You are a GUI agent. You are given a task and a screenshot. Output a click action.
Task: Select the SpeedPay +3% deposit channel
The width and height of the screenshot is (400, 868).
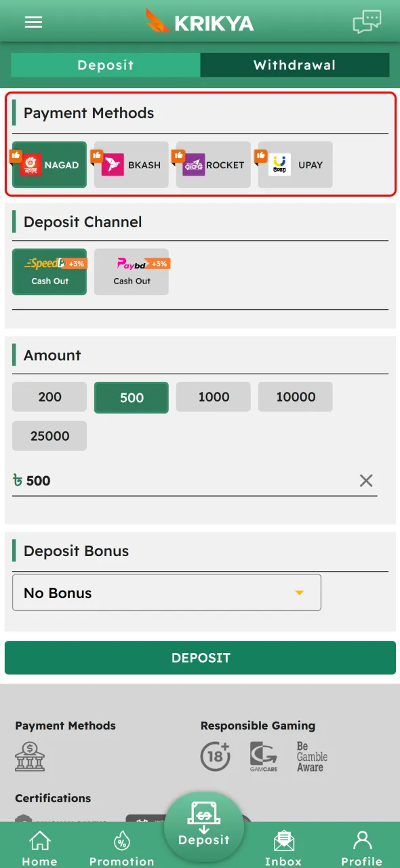[x=49, y=272]
